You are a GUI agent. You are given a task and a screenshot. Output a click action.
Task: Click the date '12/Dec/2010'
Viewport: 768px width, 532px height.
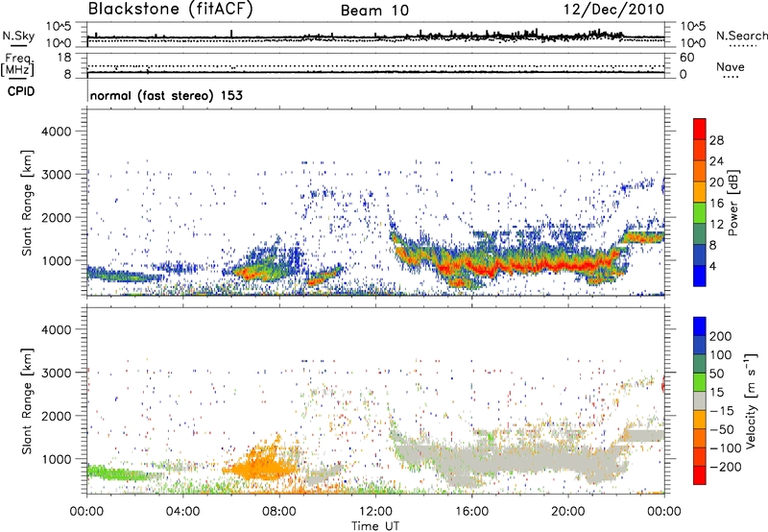pos(613,10)
